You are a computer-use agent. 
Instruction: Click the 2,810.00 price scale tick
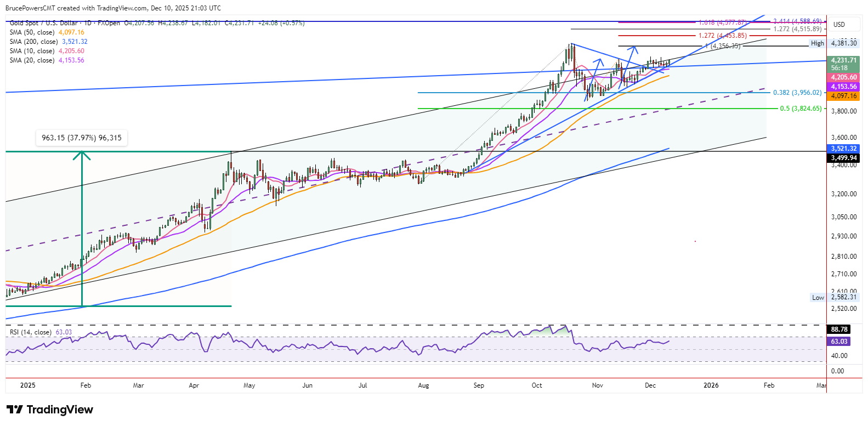tap(844, 257)
